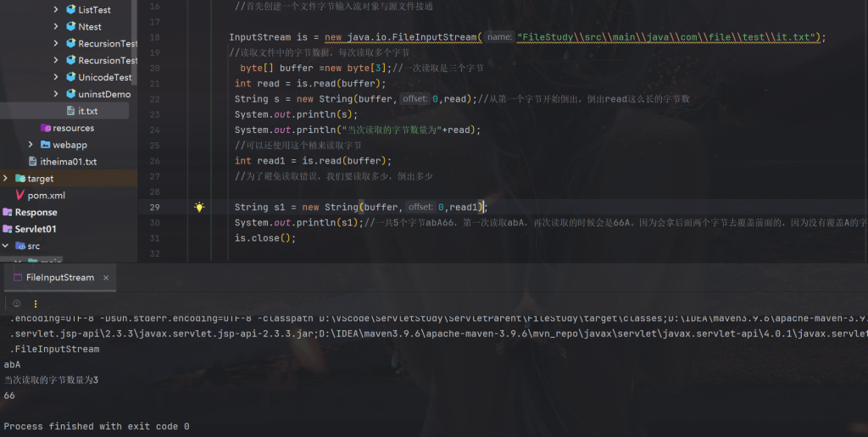Image resolution: width=868 pixels, height=437 pixels.
Task: Click the yellow lightbulb quick-fix icon
Action: pyautogui.click(x=199, y=207)
